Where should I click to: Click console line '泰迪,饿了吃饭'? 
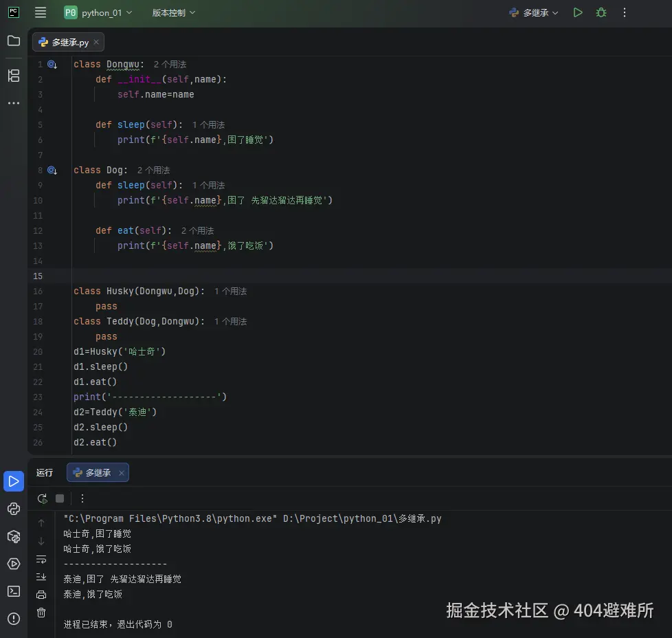93,594
